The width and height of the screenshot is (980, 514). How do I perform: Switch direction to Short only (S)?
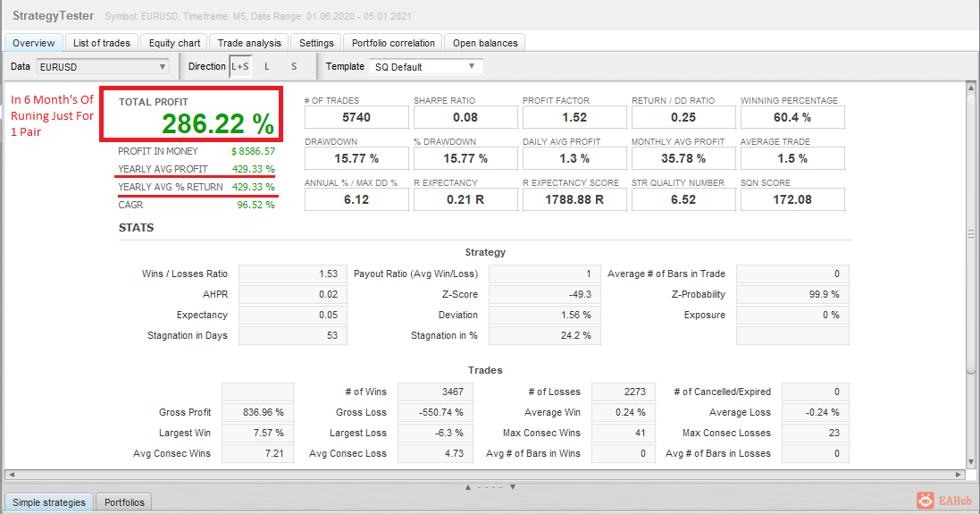tap(294, 66)
